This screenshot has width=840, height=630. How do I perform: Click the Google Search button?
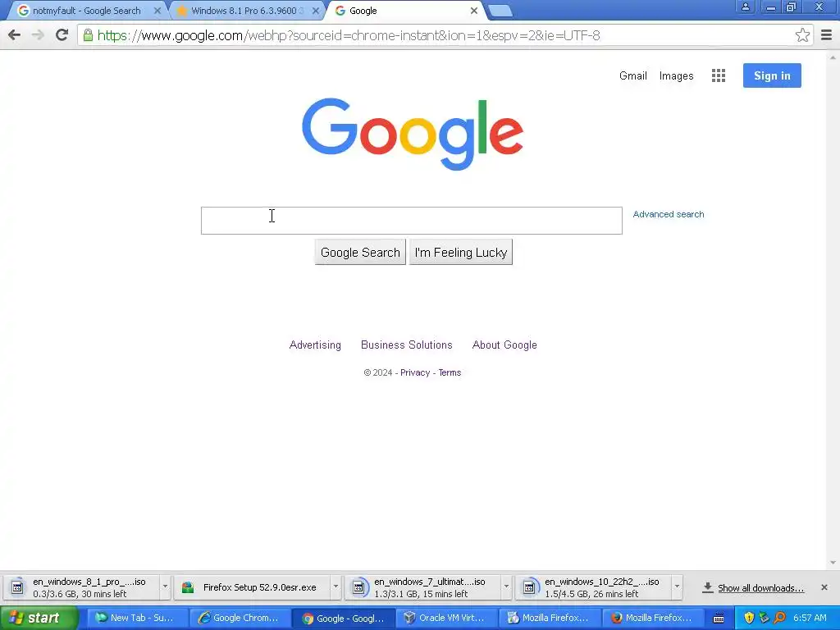point(360,253)
